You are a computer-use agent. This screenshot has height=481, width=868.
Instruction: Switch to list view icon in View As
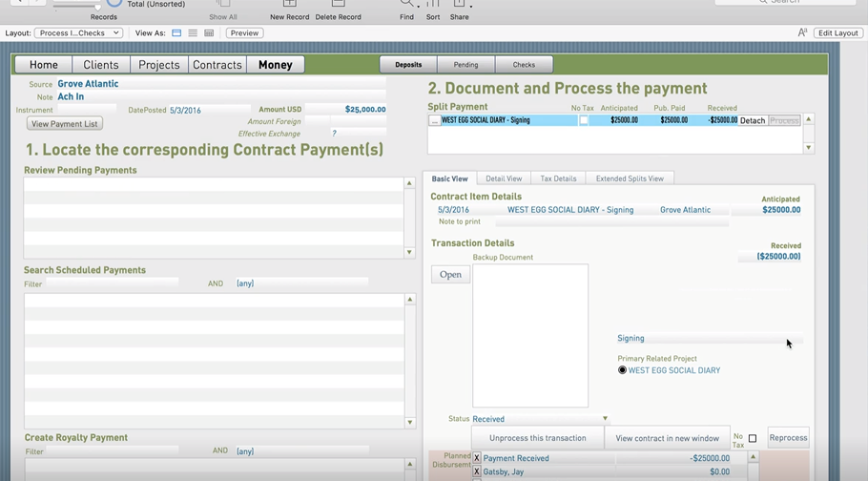(x=193, y=33)
